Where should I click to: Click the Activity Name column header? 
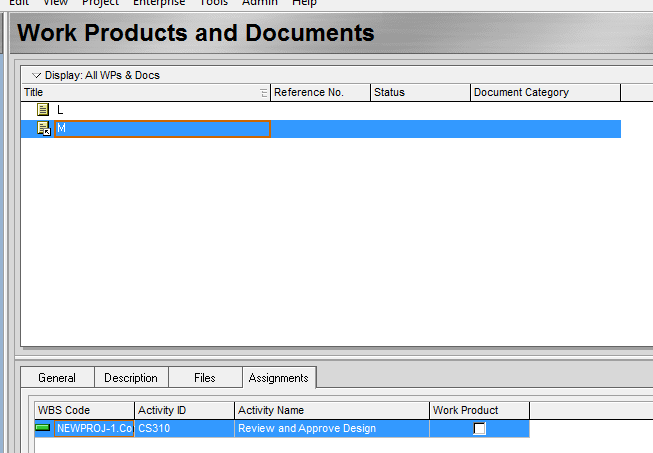pos(332,411)
